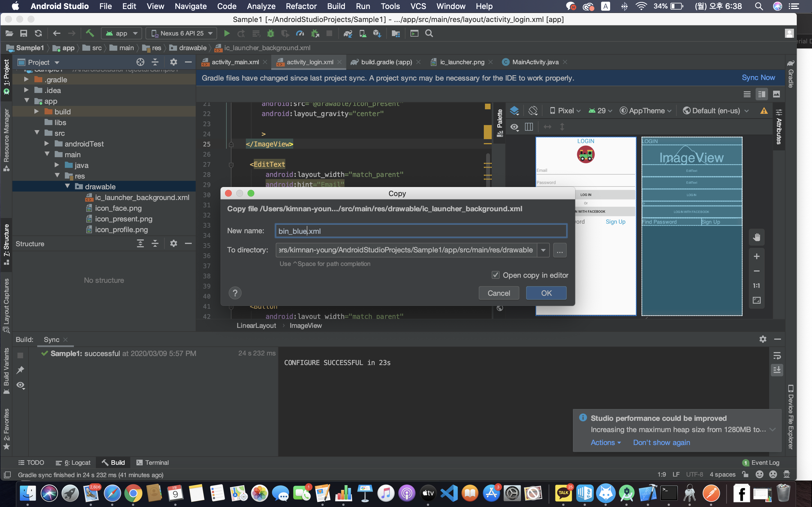Click the Pan hand tool in design view
This screenshot has height=507, width=812.
tap(756, 237)
